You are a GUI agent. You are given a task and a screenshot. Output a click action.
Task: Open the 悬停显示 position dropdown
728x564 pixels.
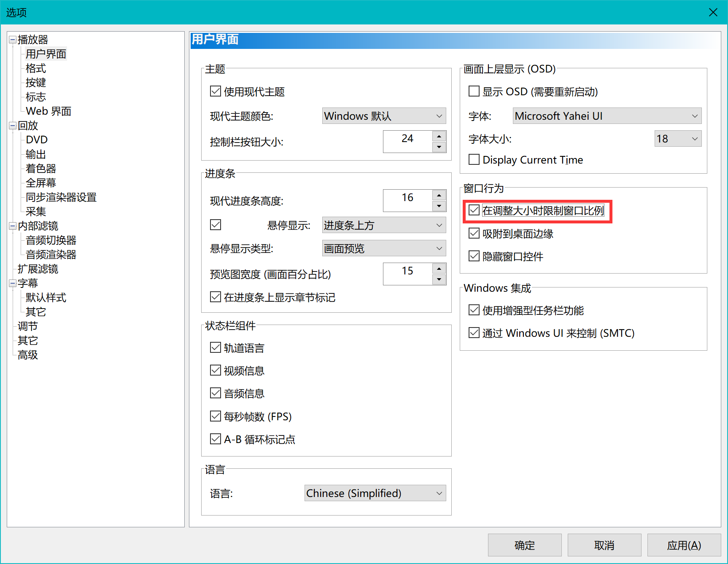click(384, 226)
